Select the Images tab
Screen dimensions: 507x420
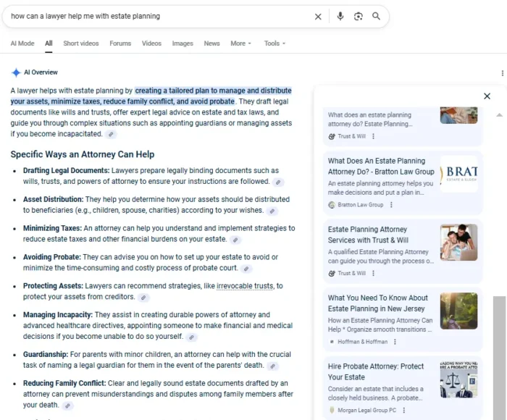183,43
